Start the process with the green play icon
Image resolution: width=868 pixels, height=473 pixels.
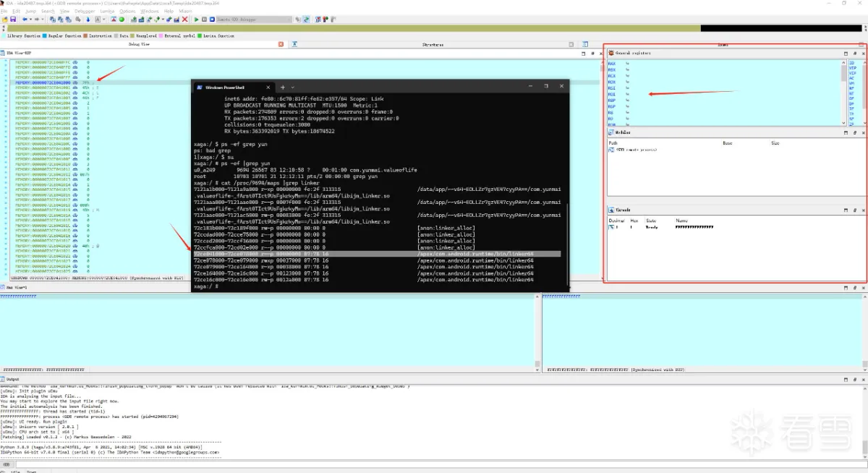coord(196,20)
